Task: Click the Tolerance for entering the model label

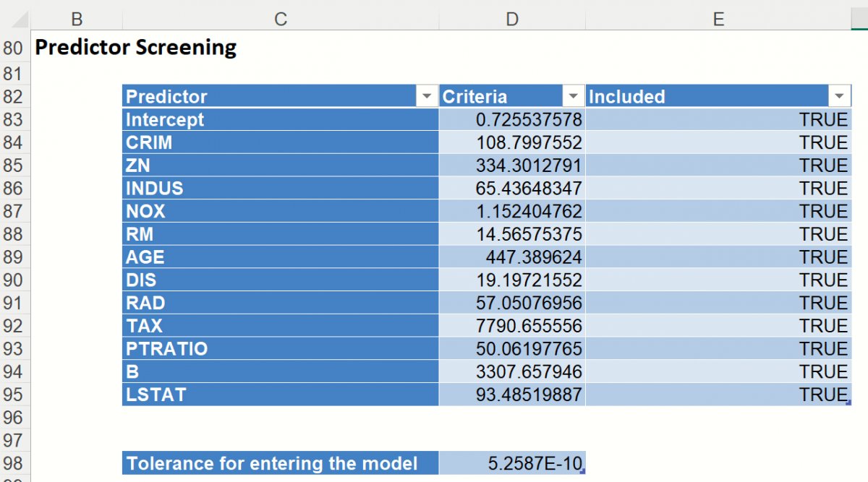Action: pyautogui.click(x=280, y=463)
